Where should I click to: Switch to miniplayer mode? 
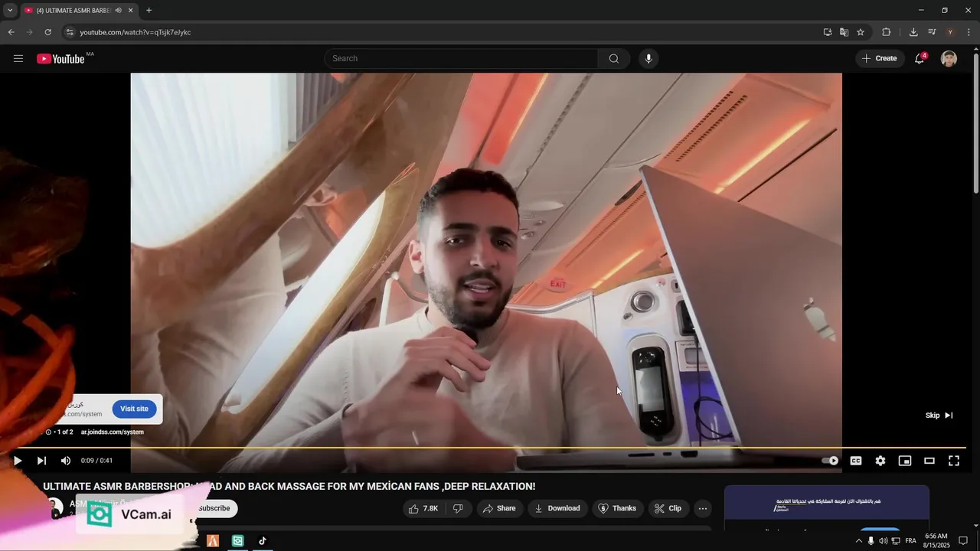[x=905, y=461]
